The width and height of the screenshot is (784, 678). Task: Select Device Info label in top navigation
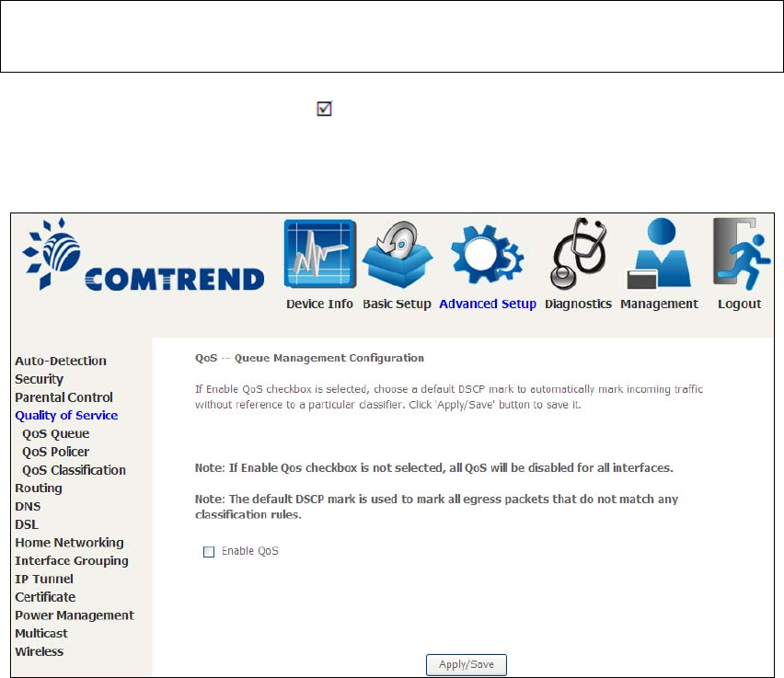319,304
